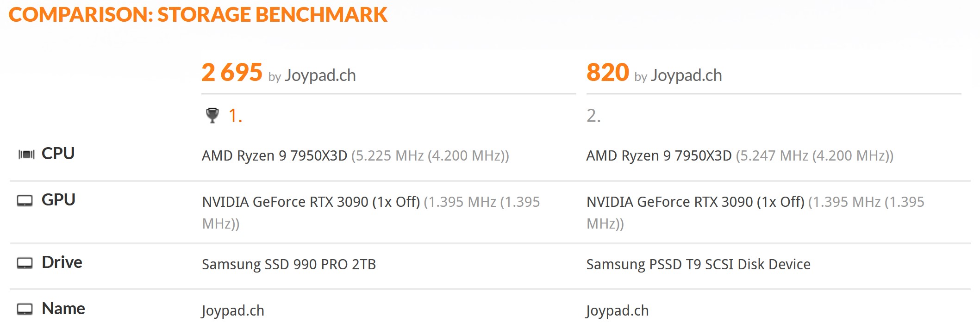Open Joypad.ch profile beside 820 score
980x335 pixels.
point(687,75)
